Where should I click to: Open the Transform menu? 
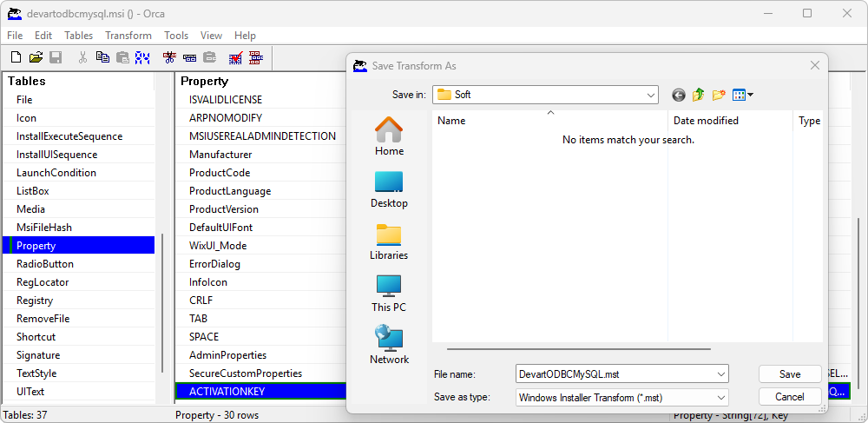click(x=128, y=36)
